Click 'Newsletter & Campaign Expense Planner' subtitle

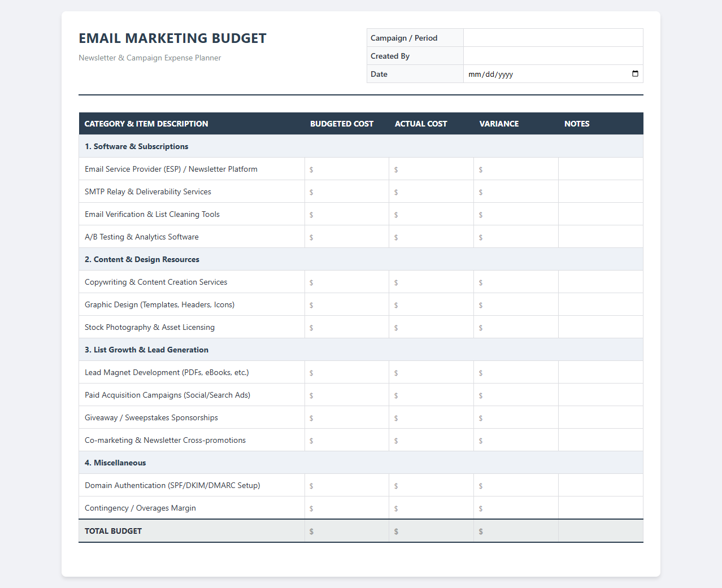tap(150, 58)
